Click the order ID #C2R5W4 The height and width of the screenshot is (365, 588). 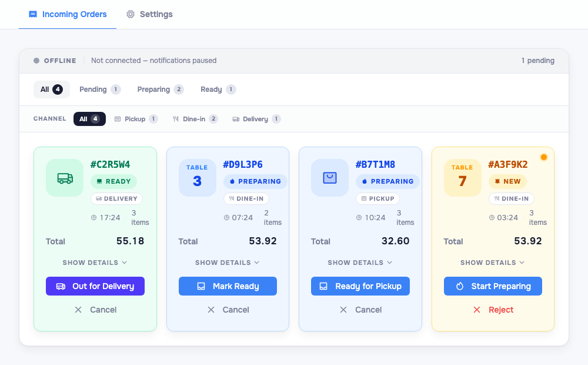pos(110,164)
